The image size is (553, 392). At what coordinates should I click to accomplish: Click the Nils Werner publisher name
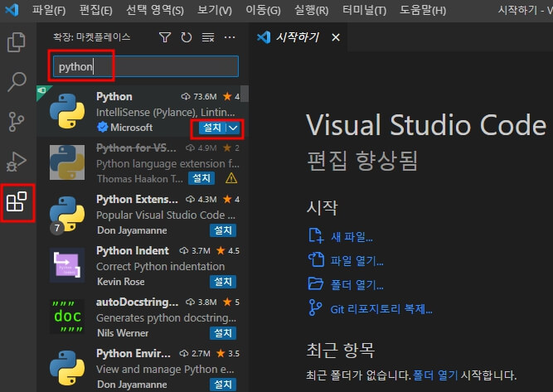click(123, 333)
